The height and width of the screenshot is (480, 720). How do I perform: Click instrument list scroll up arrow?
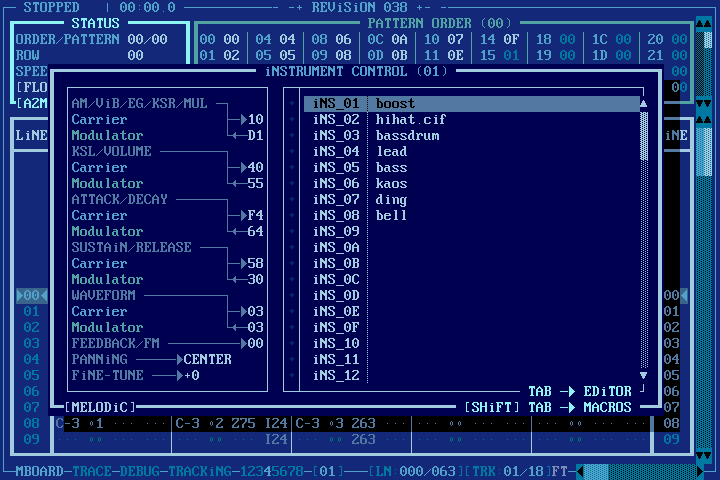pyautogui.click(x=644, y=104)
